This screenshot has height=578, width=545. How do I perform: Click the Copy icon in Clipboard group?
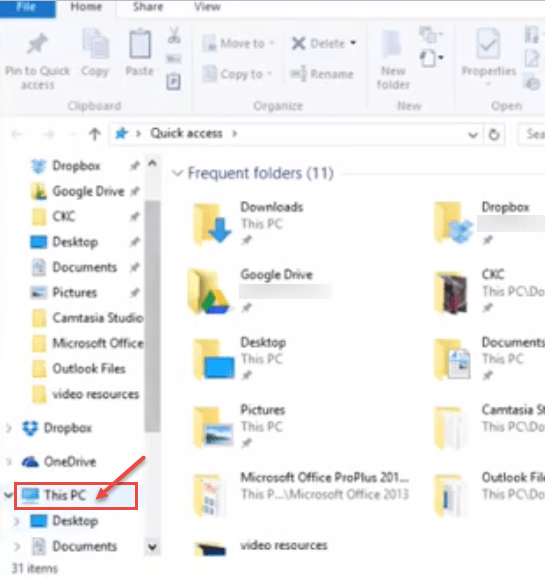pos(96,44)
